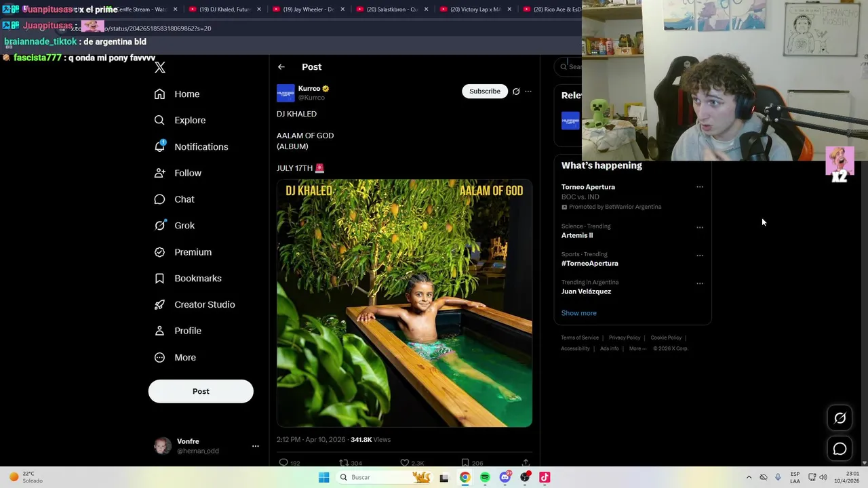The height and width of the screenshot is (488, 868).
Task: Close the DJ Khaled browser tab
Action: tap(259, 9)
